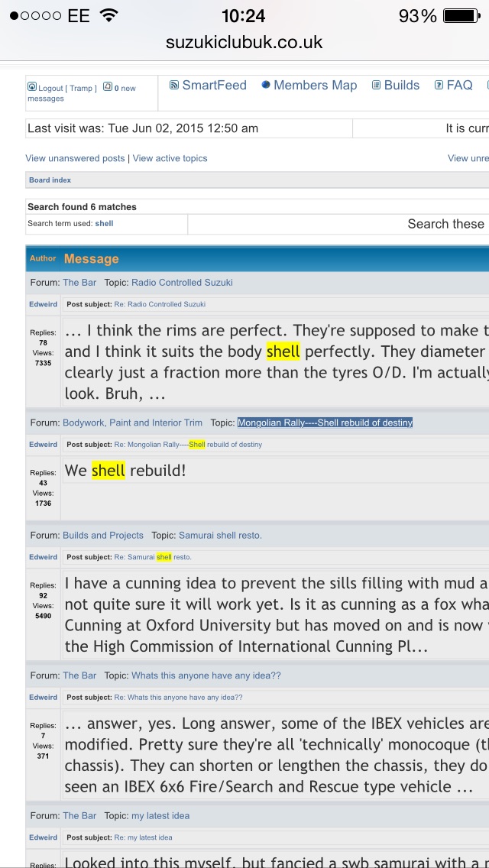Tap the 'cunning idea' post excerpt

pos(277,614)
